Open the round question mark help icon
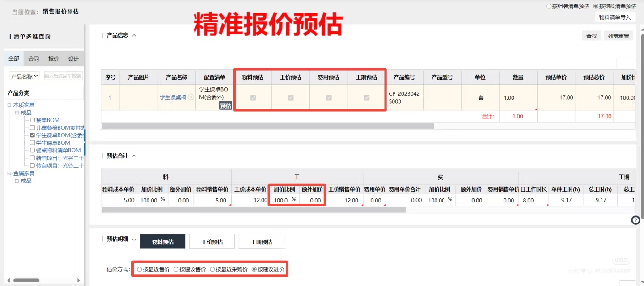 click(x=636, y=220)
